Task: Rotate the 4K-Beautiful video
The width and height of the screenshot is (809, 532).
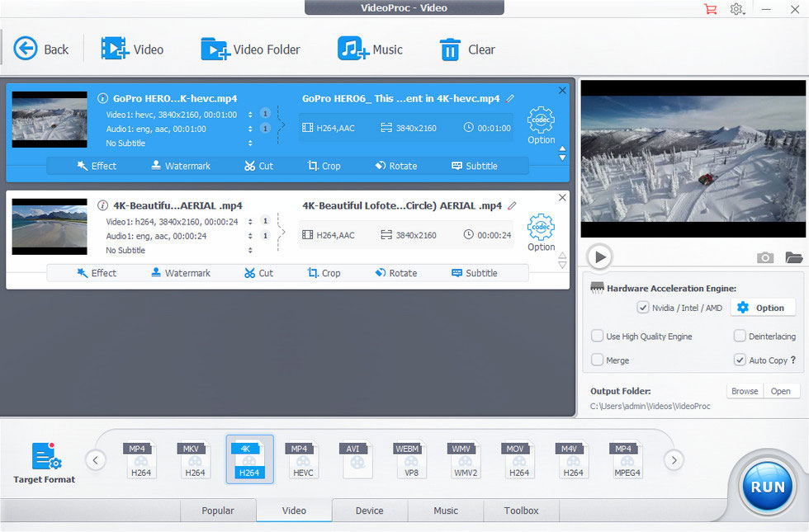Action: pos(396,273)
